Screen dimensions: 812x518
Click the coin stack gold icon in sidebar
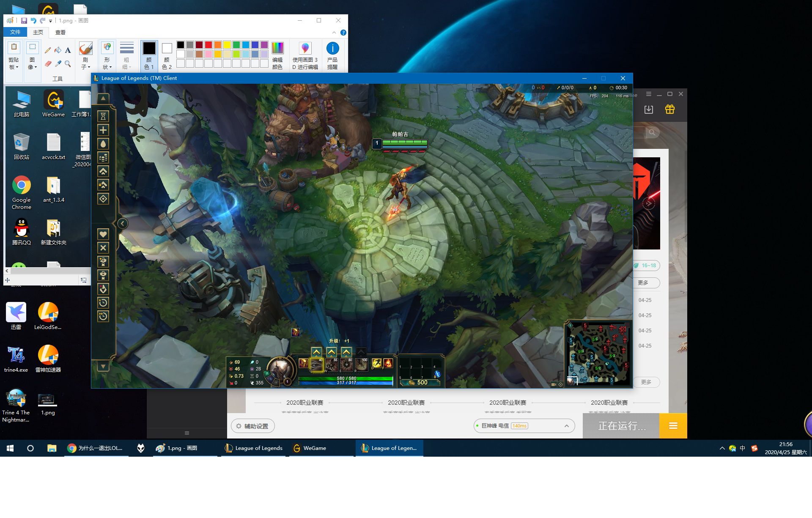103,158
